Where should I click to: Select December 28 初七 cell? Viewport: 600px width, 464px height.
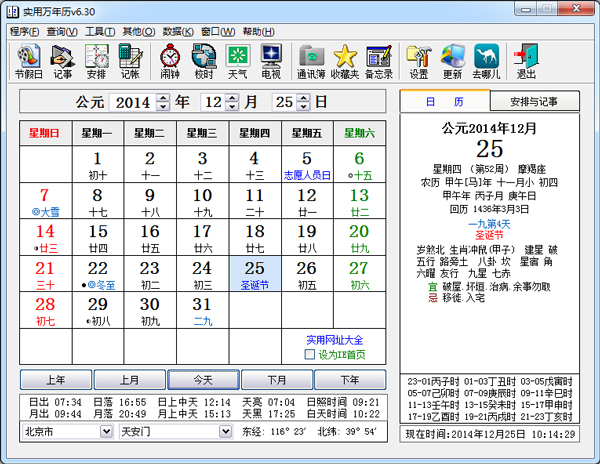click(x=46, y=310)
